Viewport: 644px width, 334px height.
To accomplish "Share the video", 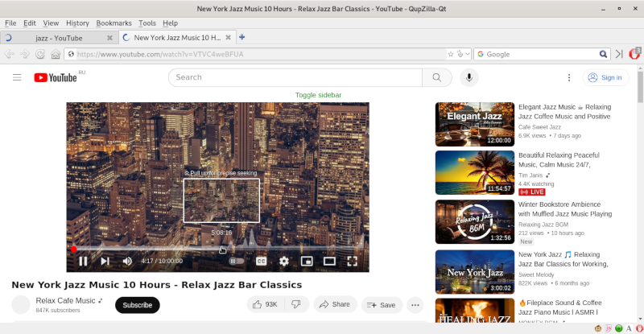I will point(335,304).
